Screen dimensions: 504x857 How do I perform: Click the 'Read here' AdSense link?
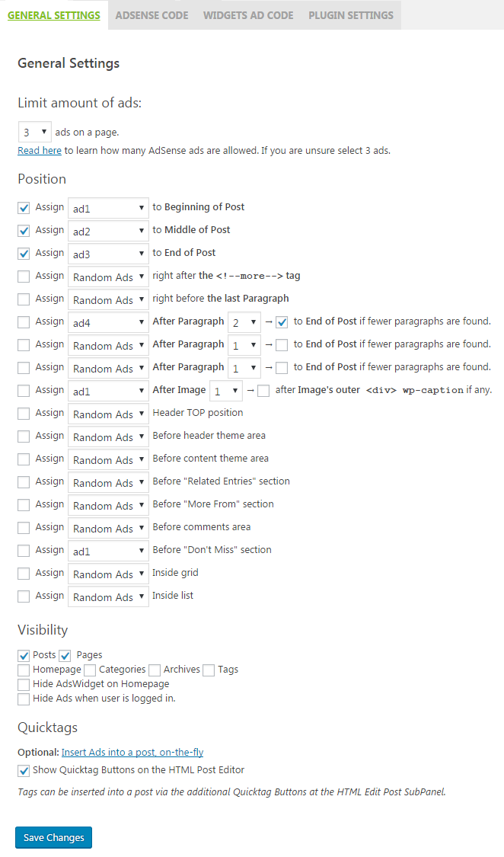pyautogui.click(x=40, y=151)
